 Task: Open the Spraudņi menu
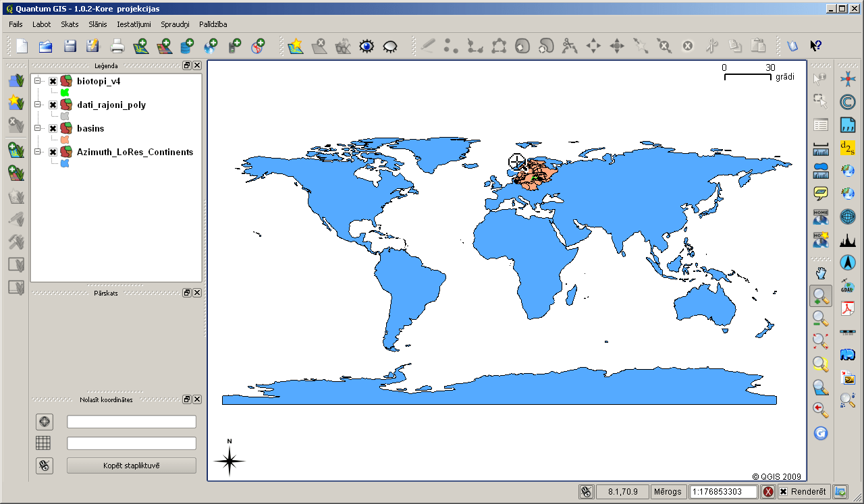click(175, 24)
